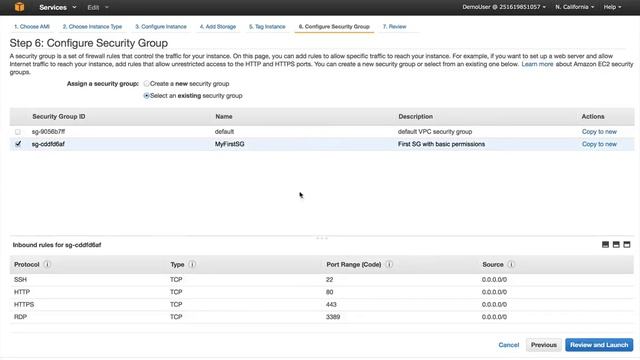Click the Description column header
Viewport: 640px width, 360px height.
(x=416, y=117)
